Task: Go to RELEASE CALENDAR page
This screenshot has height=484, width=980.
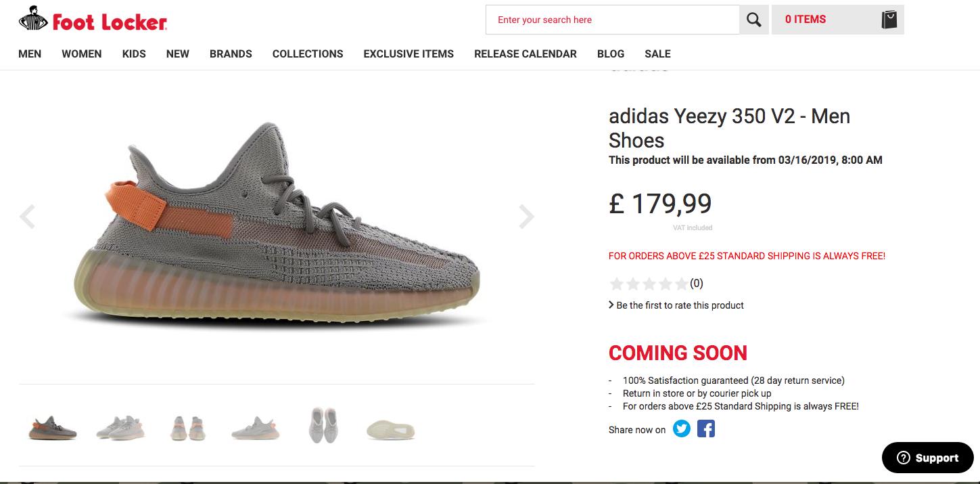Action: [x=526, y=54]
